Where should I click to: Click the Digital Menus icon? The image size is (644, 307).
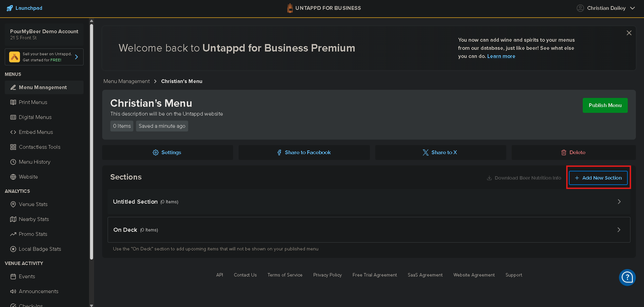click(13, 117)
